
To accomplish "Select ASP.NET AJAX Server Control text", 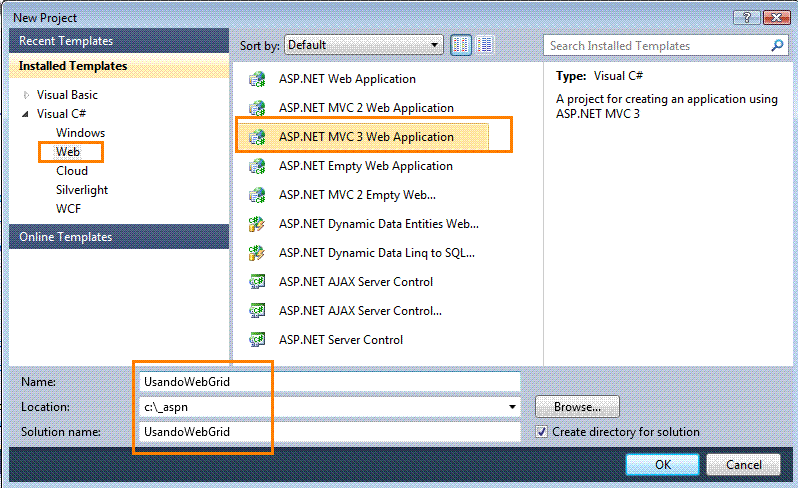I will pos(356,282).
